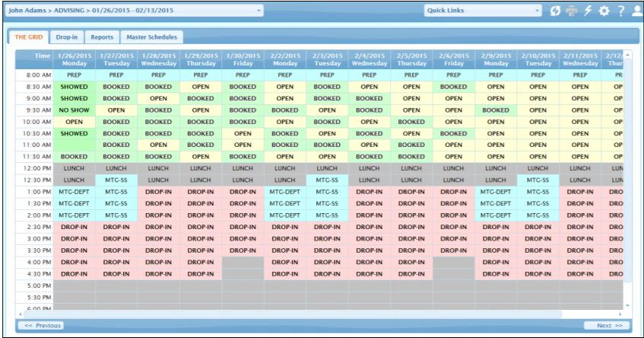The height and width of the screenshot is (338, 644).
Task: Select MTC-SS cell at 12:30 PM Tuesday 1/27
Action: pos(116,180)
